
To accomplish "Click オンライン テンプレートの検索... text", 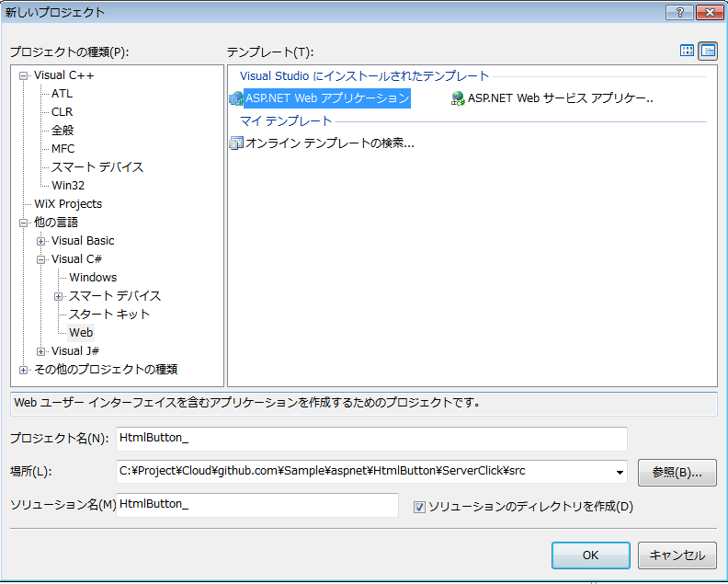I will click(x=330, y=143).
